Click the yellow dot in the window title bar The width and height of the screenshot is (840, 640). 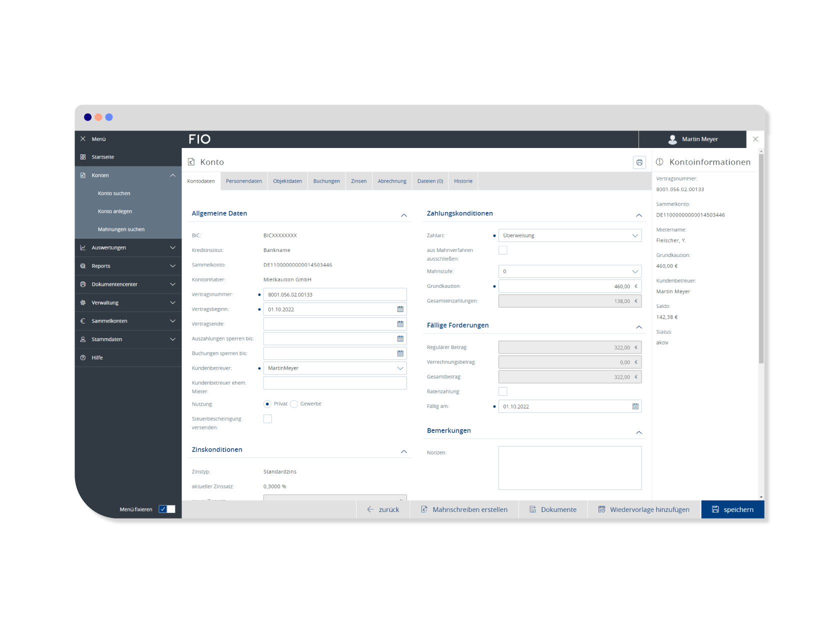tap(98, 117)
